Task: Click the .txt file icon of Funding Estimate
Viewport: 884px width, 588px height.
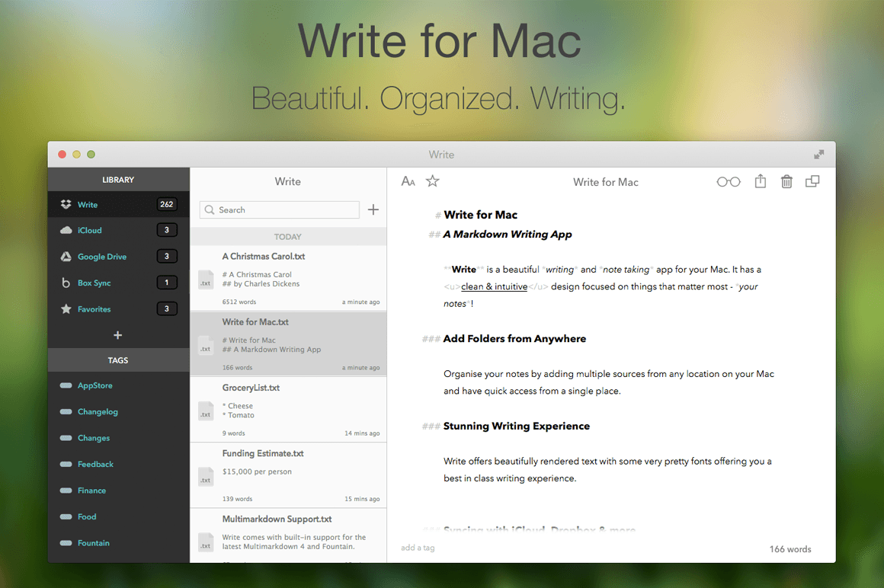Action: (206, 477)
